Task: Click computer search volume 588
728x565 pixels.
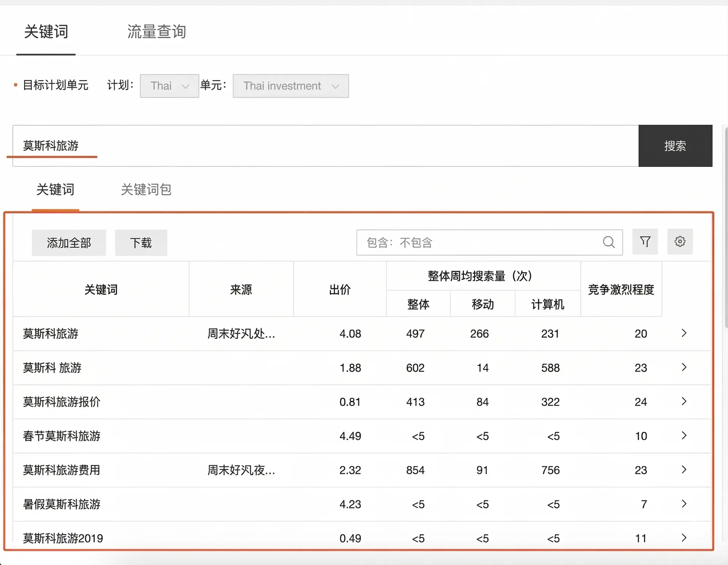Action: [550, 368]
